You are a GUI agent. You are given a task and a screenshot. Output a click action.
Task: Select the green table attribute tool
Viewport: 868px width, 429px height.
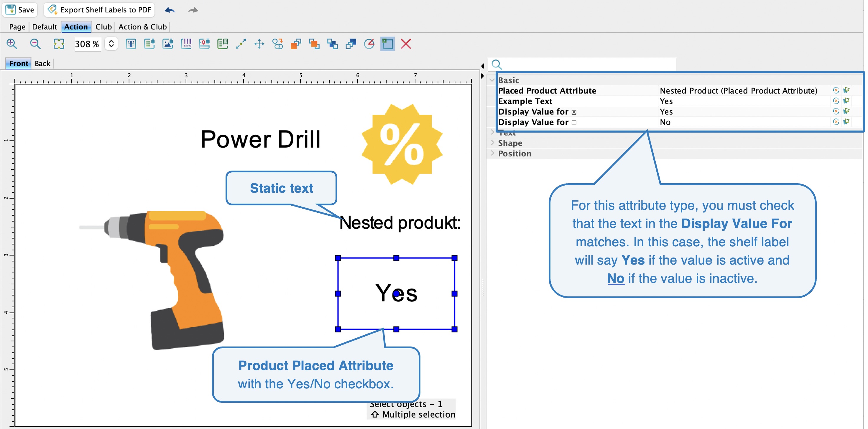click(223, 44)
